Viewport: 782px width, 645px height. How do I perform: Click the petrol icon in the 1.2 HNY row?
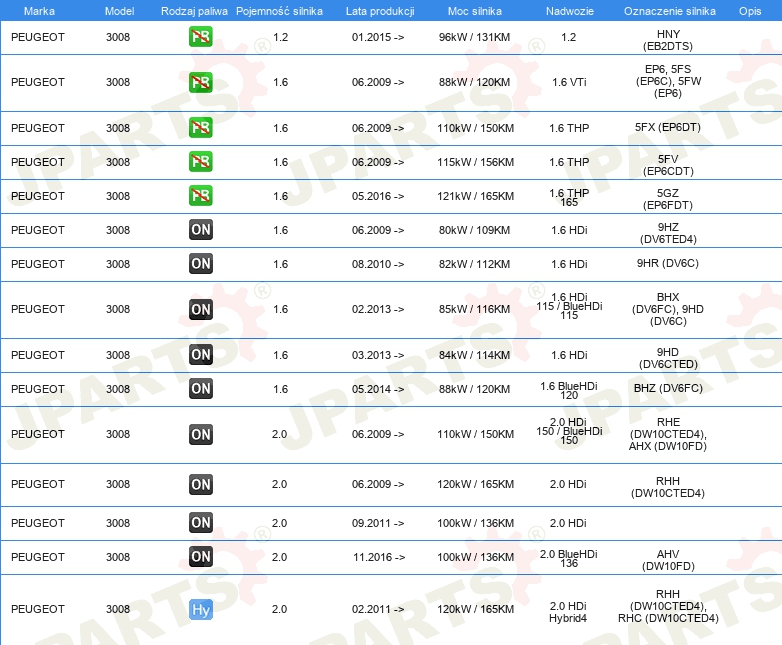point(200,36)
